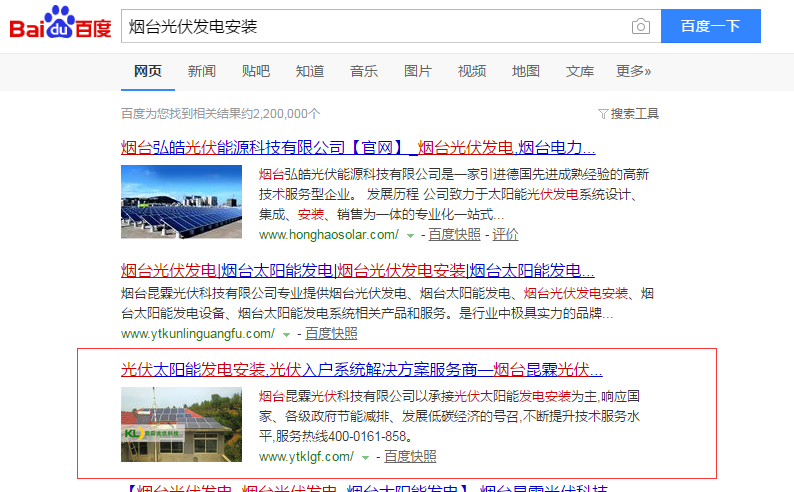Open the 视频 tab
794x492 pixels.
click(x=471, y=71)
